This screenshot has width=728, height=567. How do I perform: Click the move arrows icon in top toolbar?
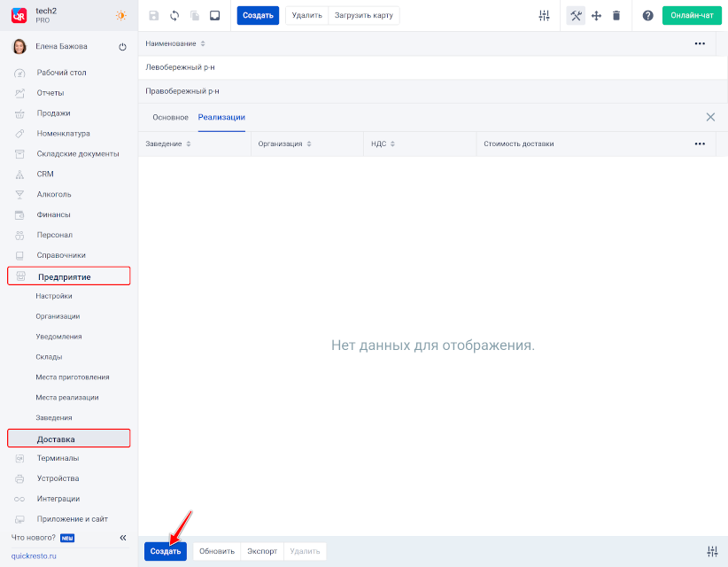tap(596, 16)
